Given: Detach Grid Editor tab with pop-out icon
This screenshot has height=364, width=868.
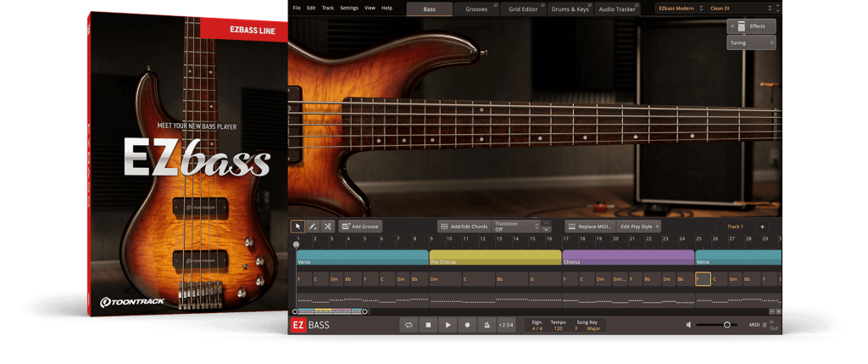Looking at the screenshot, I should click(542, 5).
